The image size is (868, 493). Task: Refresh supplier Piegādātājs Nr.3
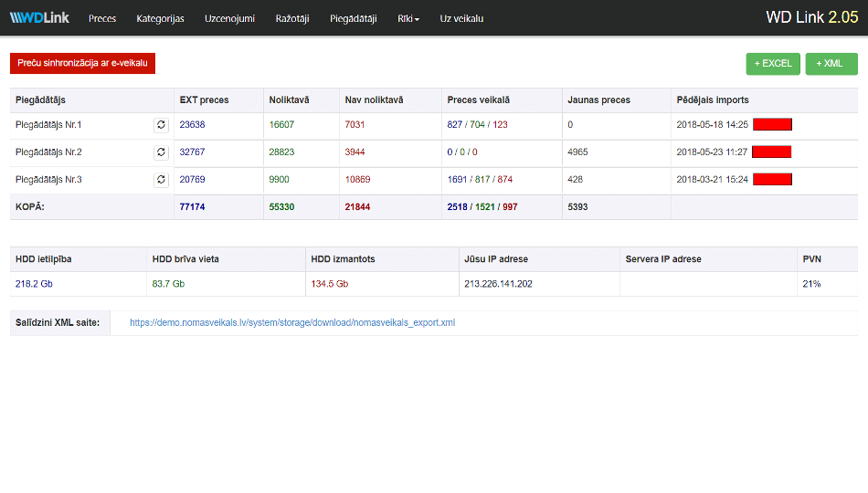click(x=161, y=180)
